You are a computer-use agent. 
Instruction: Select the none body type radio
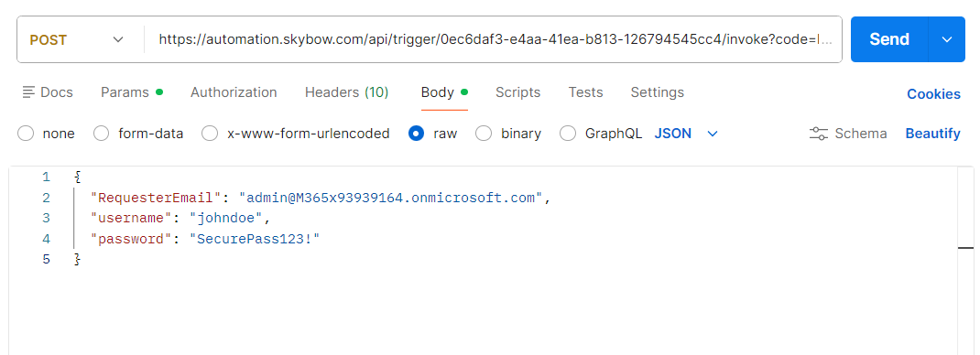click(26, 134)
